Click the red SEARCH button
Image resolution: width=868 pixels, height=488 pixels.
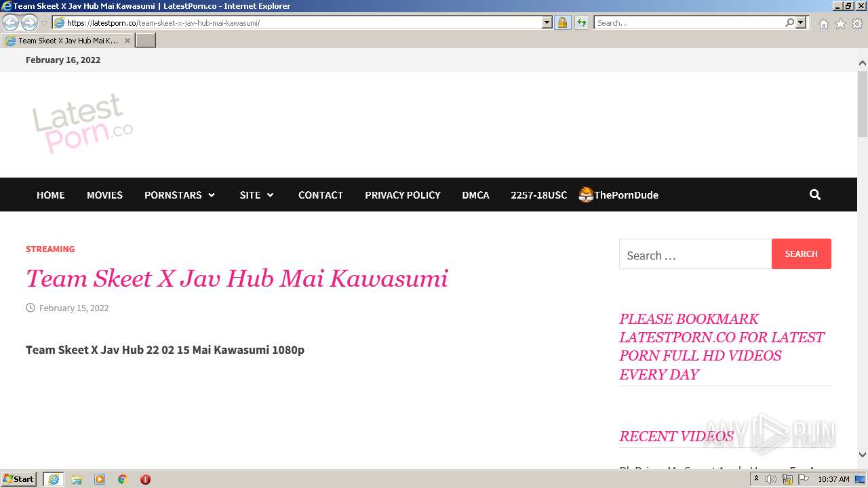pos(802,253)
